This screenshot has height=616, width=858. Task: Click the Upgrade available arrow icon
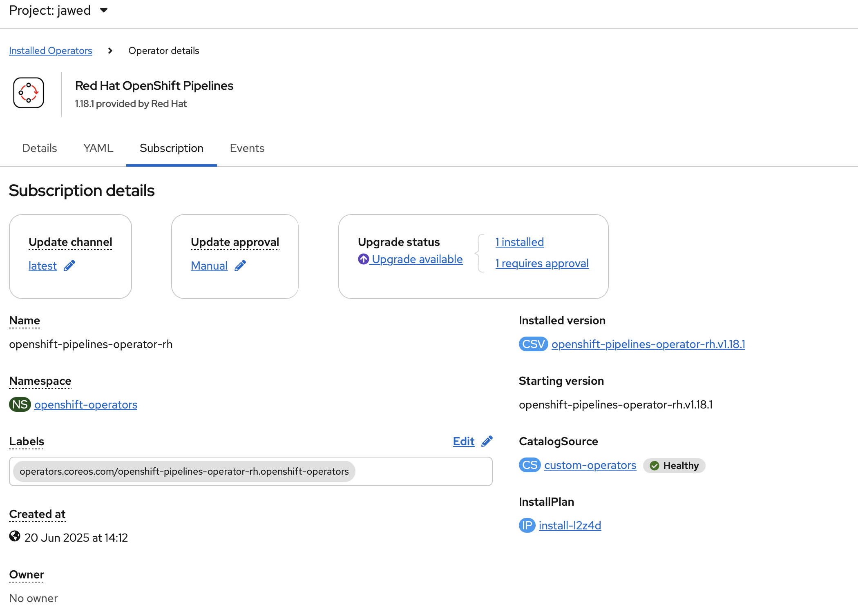click(363, 259)
